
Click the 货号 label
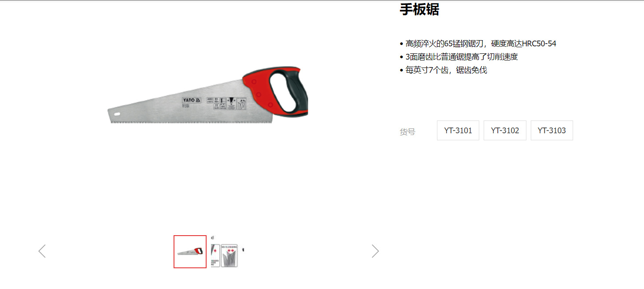(407, 131)
